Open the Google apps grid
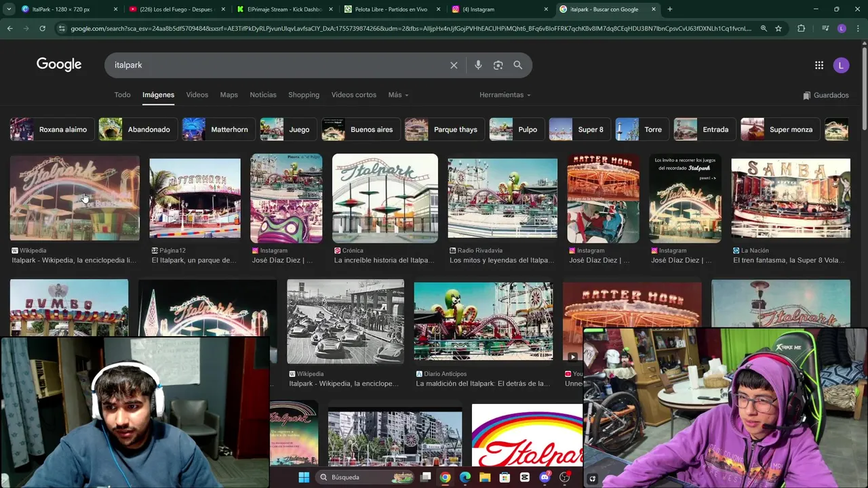 (819, 65)
